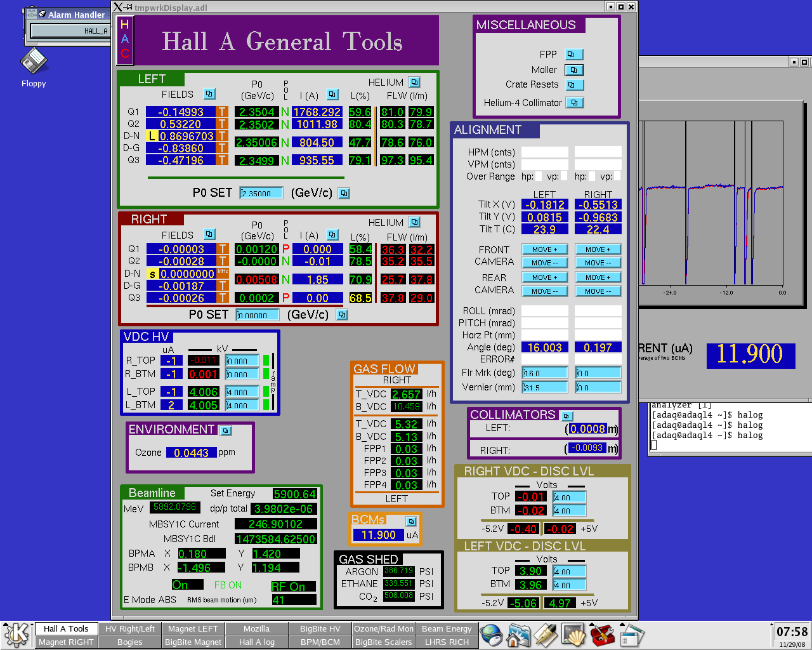Launch the pen editor icon in taskbar

(546, 635)
